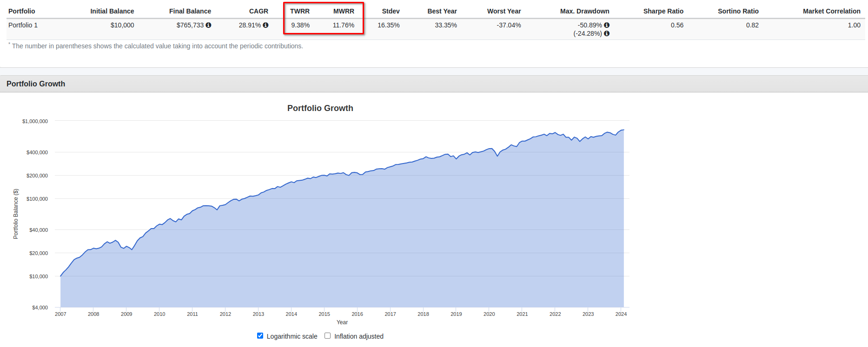Image resolution: width=868 pixels, height=347 pixels.
Task: Click the Worst Year value -37.04%
Action: (509, 25)
